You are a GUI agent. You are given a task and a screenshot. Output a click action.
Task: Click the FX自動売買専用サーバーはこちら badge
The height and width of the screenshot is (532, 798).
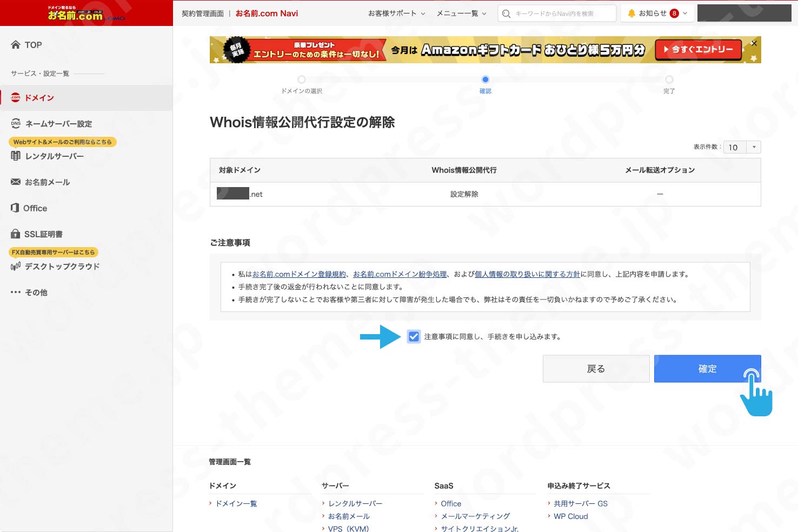point(53,252)
